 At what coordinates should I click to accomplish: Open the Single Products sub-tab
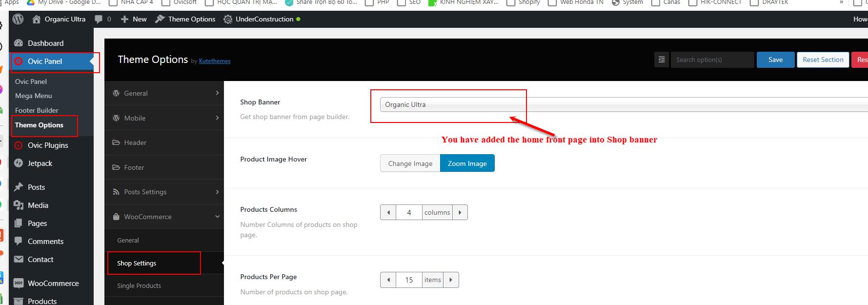click(164, 285)
